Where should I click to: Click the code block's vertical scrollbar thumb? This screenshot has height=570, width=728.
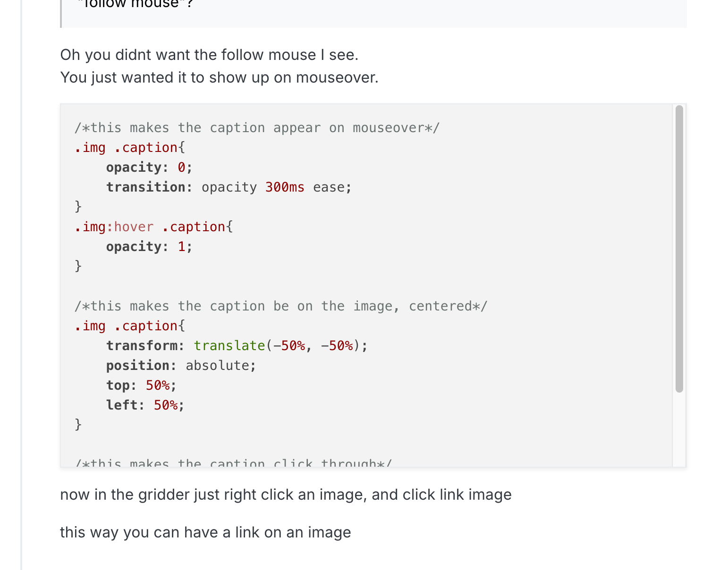(679, 249)
